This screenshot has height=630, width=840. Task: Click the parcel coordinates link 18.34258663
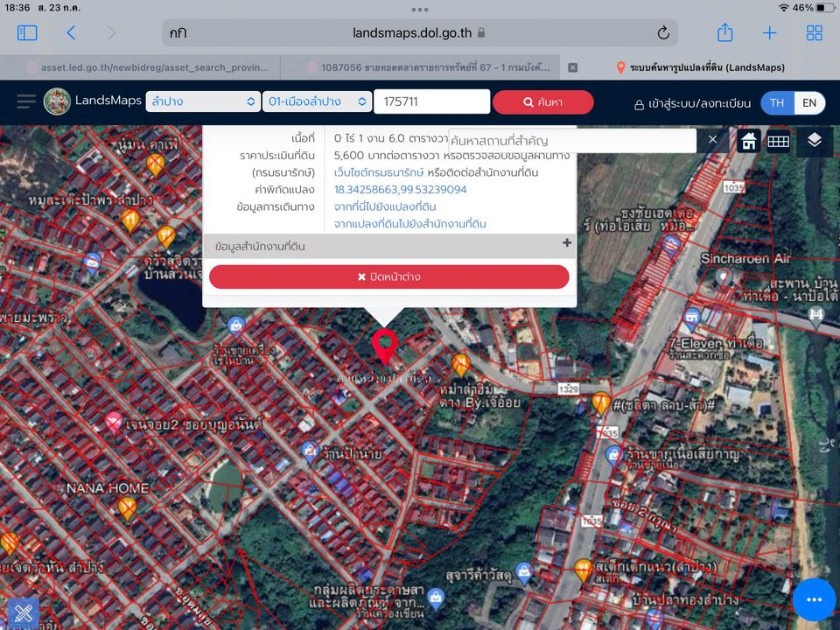pos(400,190)
